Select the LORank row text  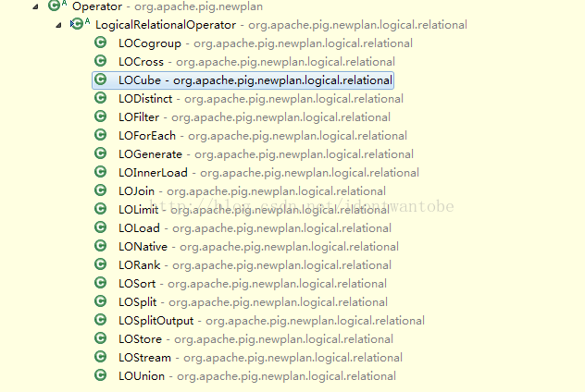255,265
